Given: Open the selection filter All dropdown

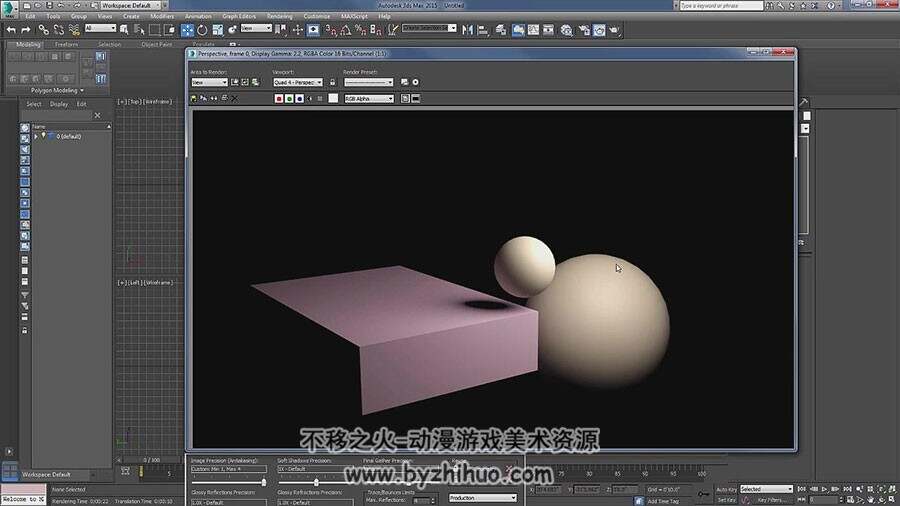Looking at the screenshot, I should [x=100, y=28].
